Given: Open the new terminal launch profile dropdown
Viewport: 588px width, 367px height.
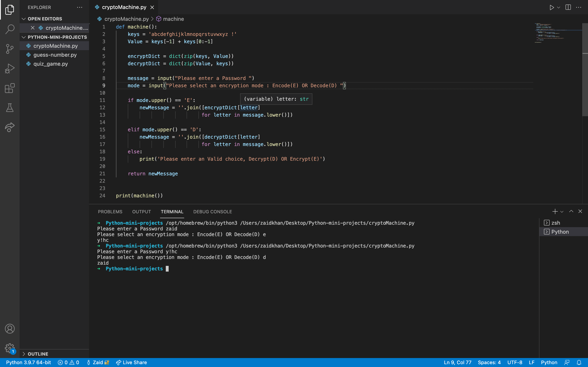Looking at the screenshot, I should coord(562,212).
